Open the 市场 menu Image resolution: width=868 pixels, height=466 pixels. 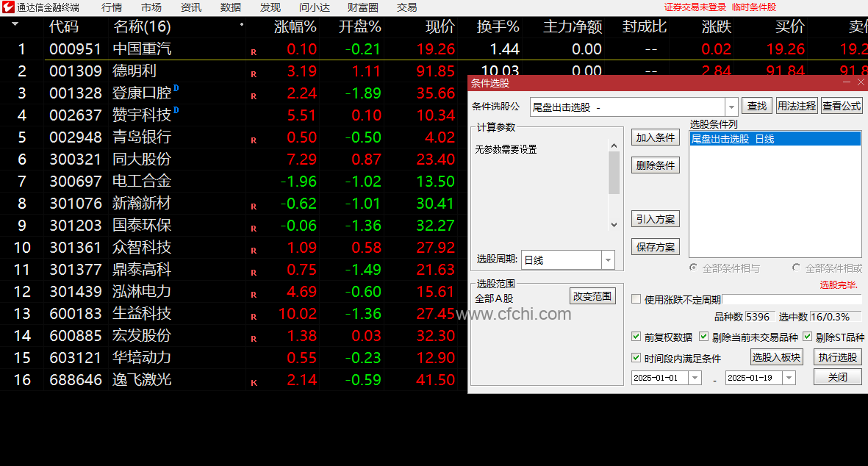(151, 8)
